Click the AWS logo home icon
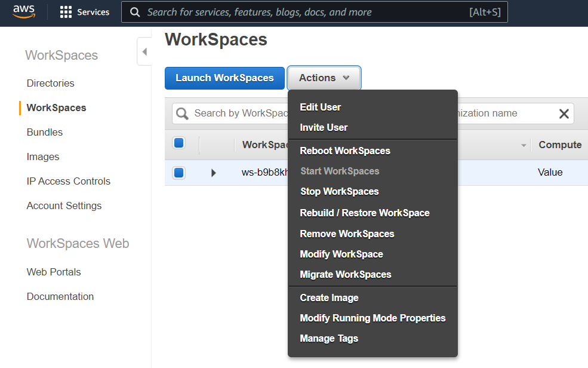Image resolution: width=588 pixels, height=368 pixels. pos(24,13)
